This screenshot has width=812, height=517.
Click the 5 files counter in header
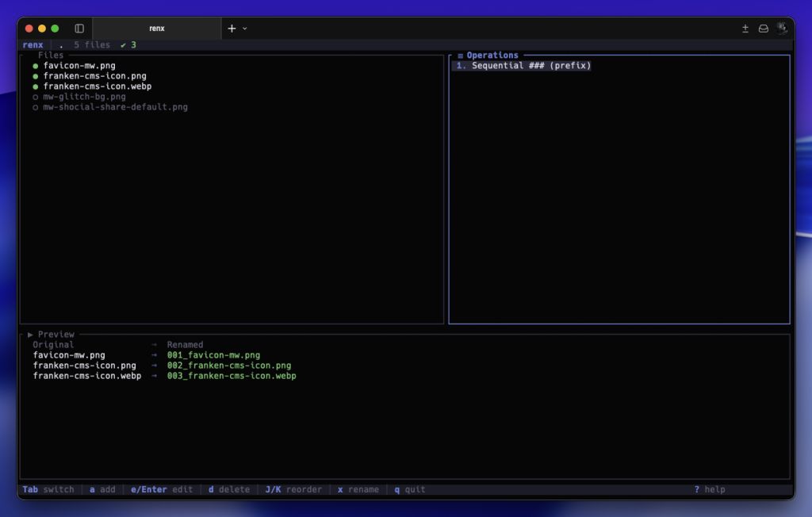click(x=92, y=45)
